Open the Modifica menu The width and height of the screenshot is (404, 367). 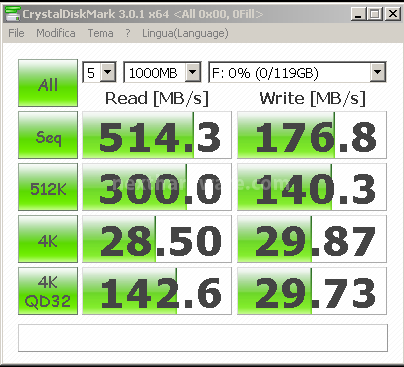(56, 33)
